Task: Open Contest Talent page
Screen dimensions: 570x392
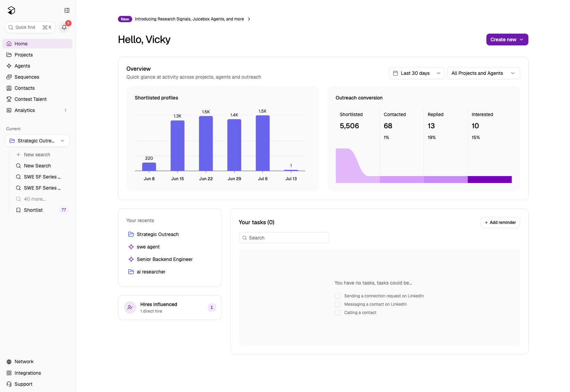Action: click(37, 99)
